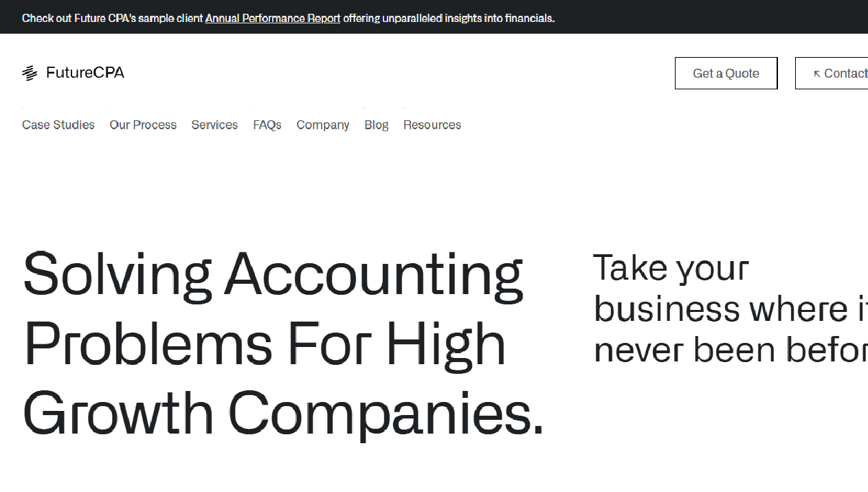Open the Case Studies menu item

(58, 125)
